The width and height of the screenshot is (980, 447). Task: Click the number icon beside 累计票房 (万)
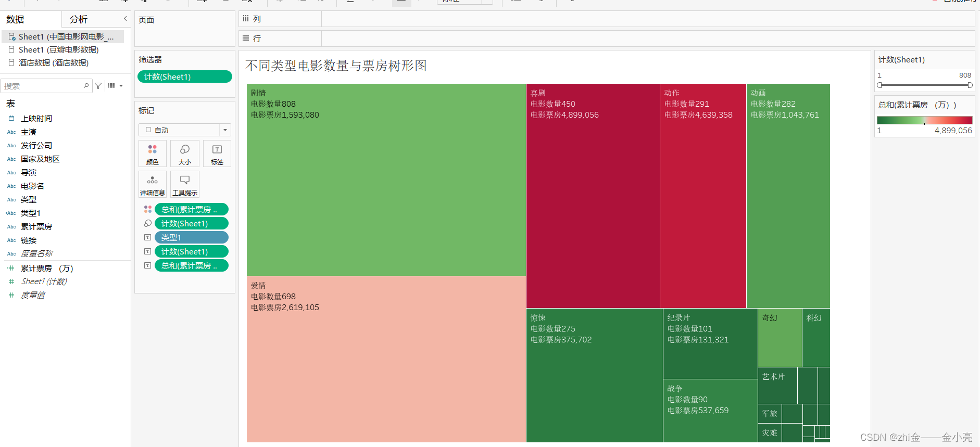point(11,269)
